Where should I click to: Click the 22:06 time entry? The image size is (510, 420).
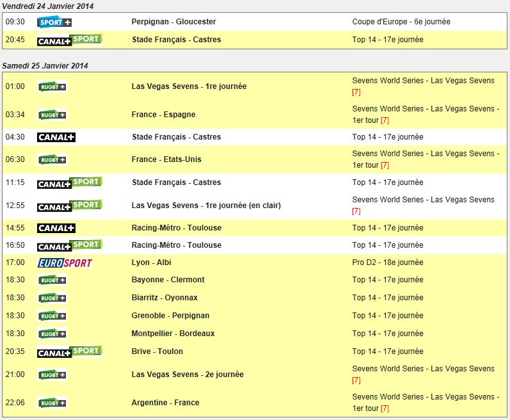tap(15, 403)
